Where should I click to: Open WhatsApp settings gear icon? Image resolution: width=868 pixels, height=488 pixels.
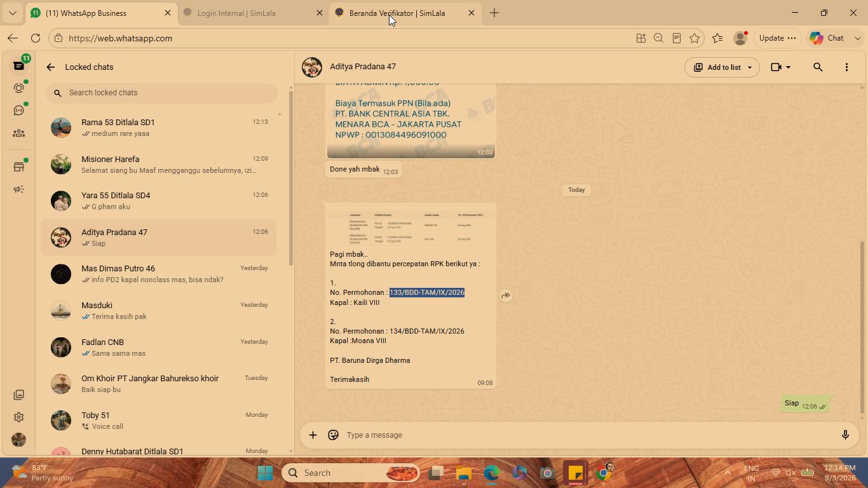pos(18,417)
